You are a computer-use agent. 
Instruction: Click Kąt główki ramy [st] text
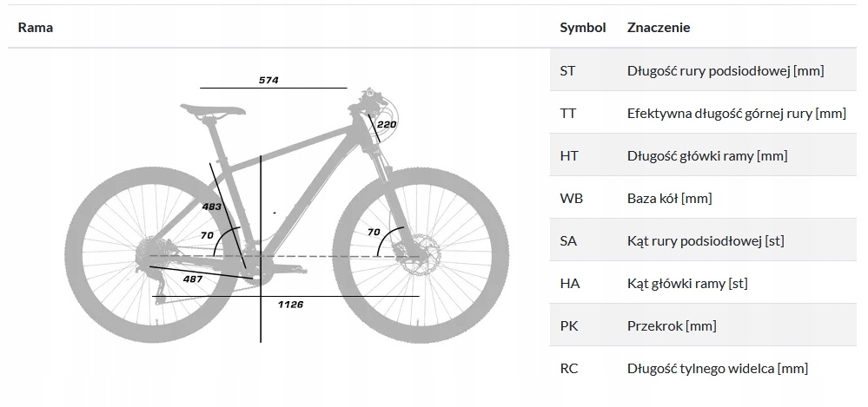click(687, 283)
